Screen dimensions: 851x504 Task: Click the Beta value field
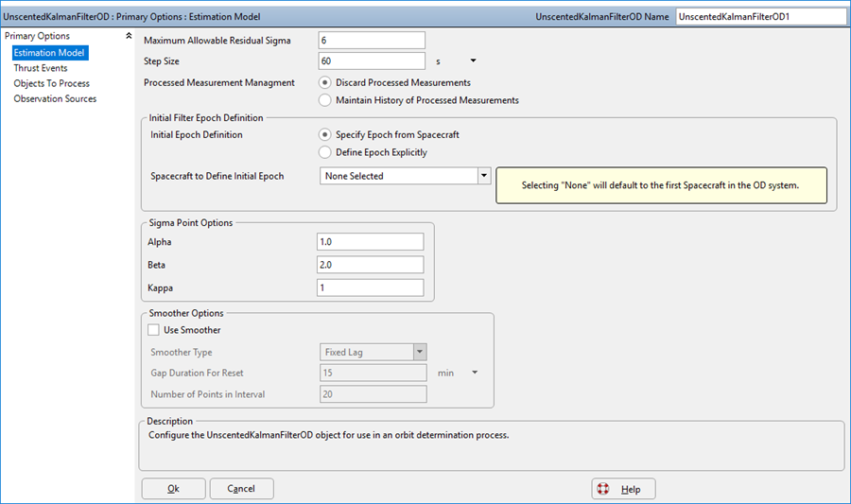coord(370,265)
